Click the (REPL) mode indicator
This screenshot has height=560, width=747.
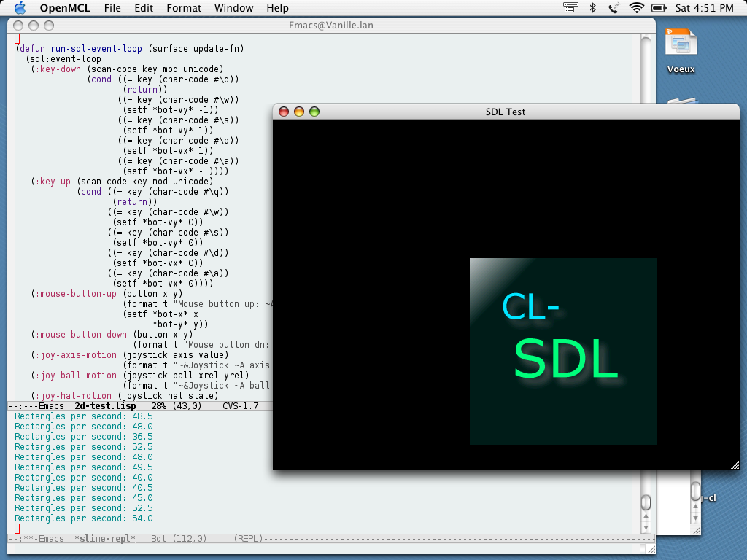click(248, 539)
